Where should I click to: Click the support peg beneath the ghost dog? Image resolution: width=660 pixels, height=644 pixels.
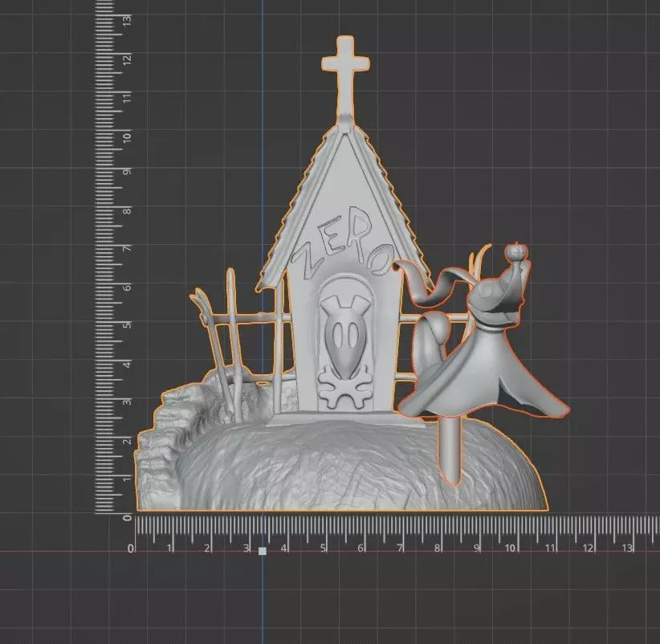(x=451, y=451)
